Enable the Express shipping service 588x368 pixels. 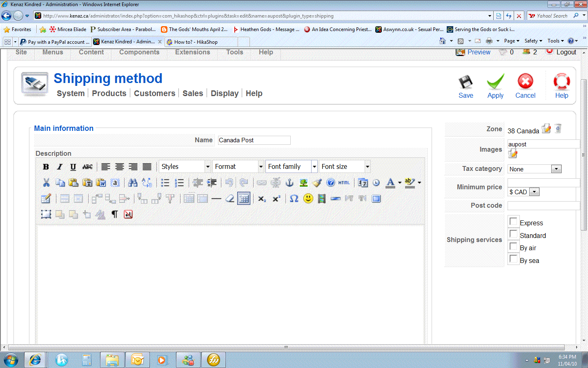coord(513,221)
